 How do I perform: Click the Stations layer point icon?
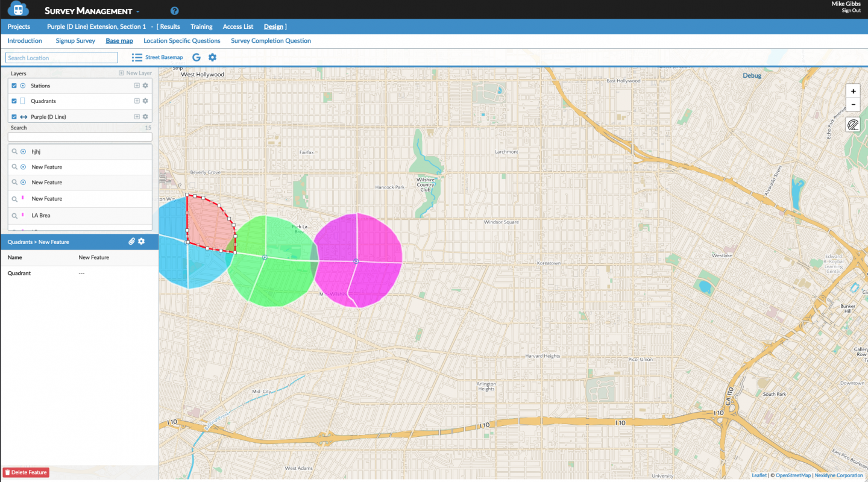click(23, 86)
